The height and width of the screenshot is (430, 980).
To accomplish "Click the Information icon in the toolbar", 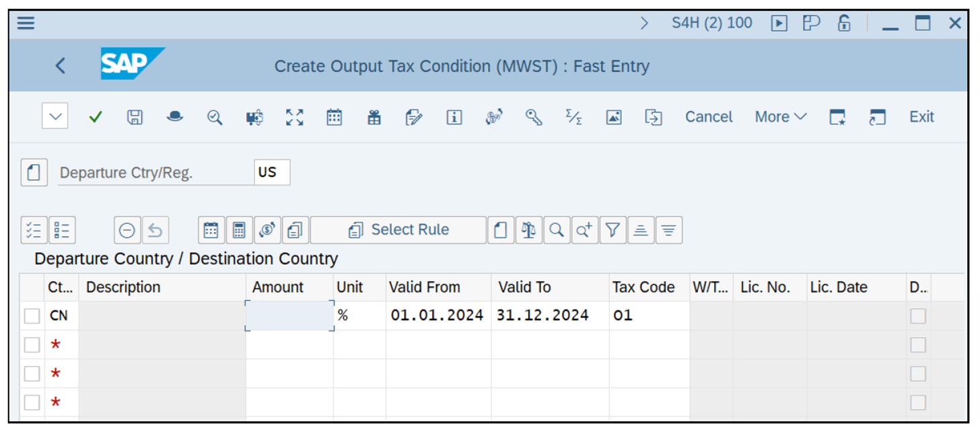I will [455, 116].
